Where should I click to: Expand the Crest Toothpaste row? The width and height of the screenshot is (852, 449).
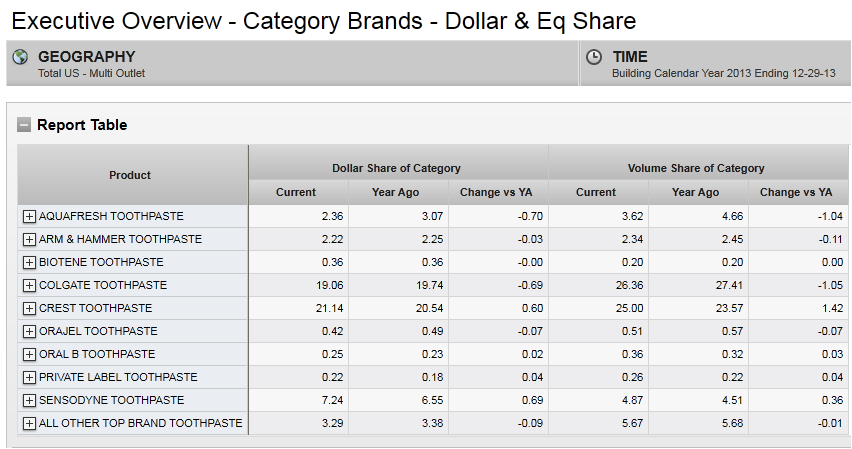coord(29,308)
